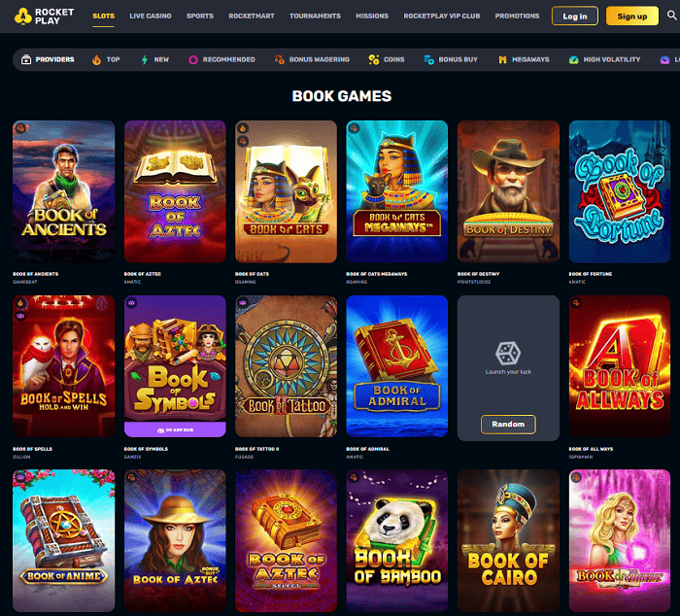This screenshot has width=680, height=616.
Task: Open the Book of Ancients thumbnail
Action: click(x=64, y=191)
